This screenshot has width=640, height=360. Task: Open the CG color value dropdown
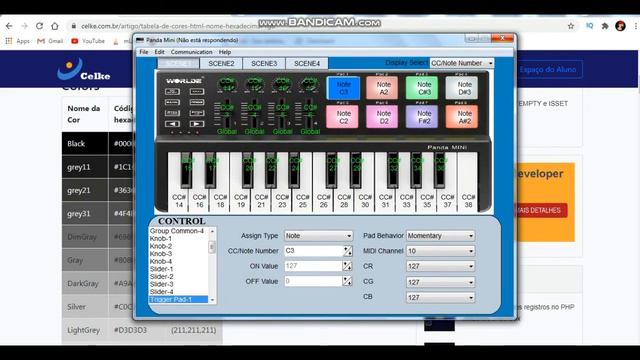(440, 282)
